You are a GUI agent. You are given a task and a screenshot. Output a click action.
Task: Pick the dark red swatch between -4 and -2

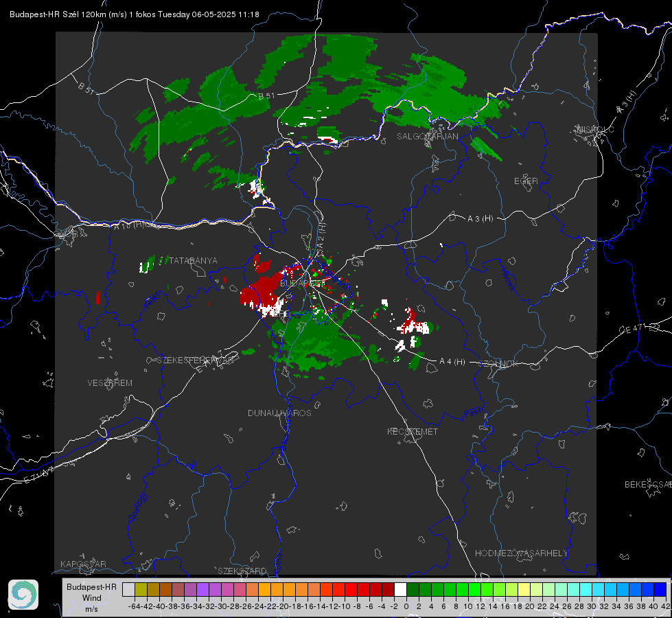pyautogui.click(x=388, y=589)
